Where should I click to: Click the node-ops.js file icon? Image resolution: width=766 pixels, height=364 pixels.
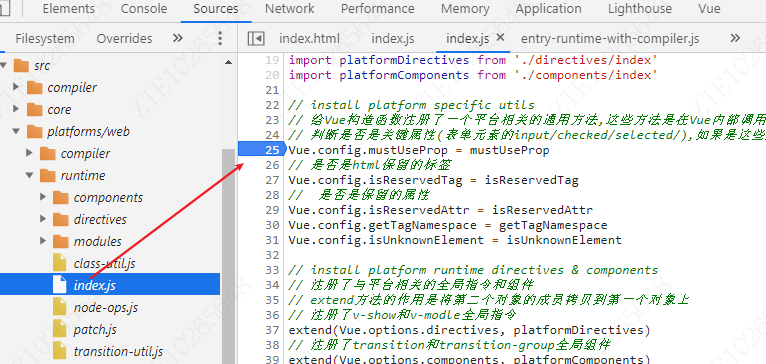60,307
